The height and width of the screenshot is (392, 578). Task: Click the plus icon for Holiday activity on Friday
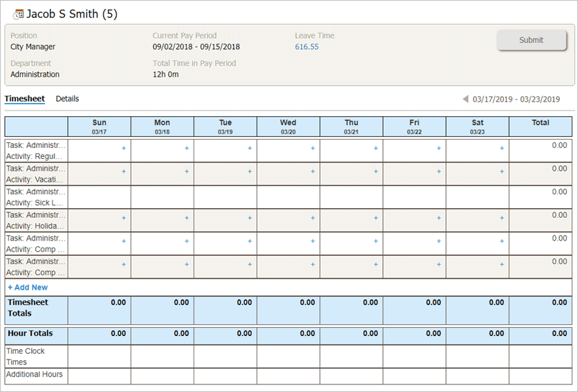439,218
